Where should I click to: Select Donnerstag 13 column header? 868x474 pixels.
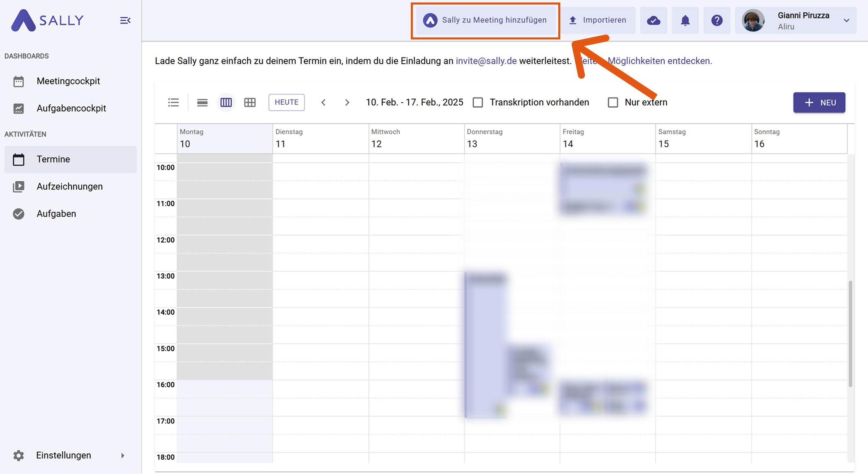(512, 139)
